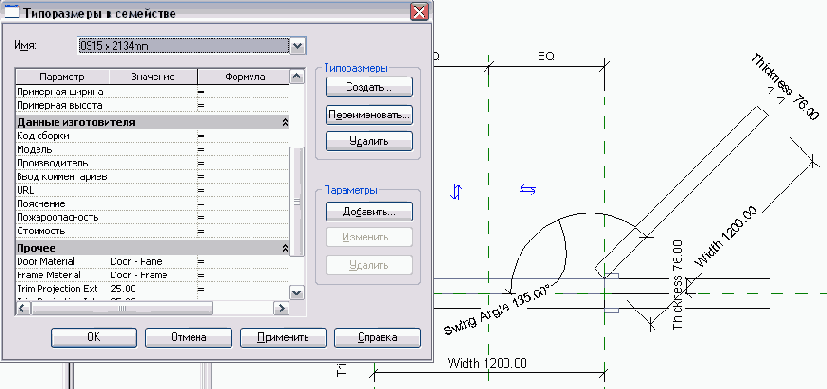Select the Стоимость parameter row

pos(152,231)
